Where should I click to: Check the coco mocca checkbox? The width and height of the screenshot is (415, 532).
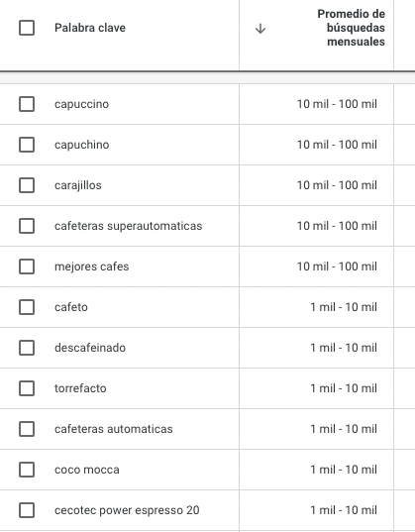click(x=27, y=470)
